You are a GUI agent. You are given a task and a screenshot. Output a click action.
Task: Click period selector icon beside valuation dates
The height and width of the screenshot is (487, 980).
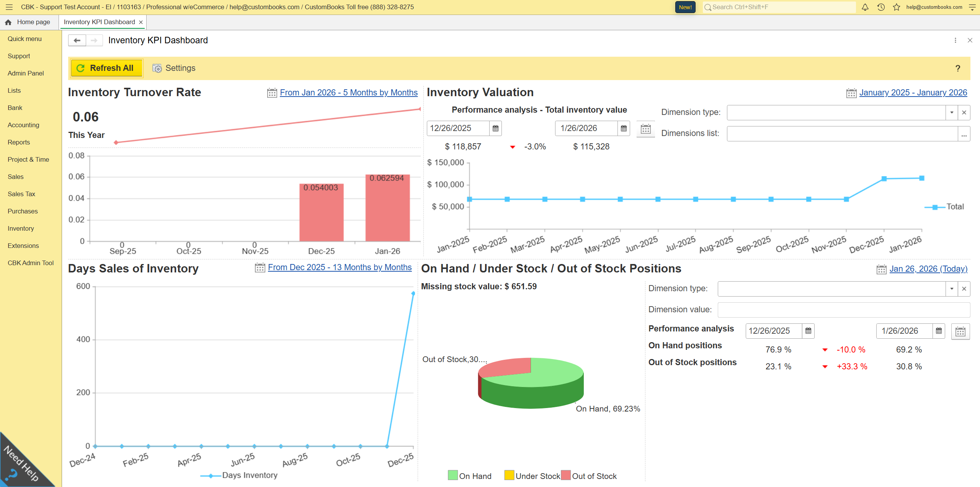(x=645, y=129)
